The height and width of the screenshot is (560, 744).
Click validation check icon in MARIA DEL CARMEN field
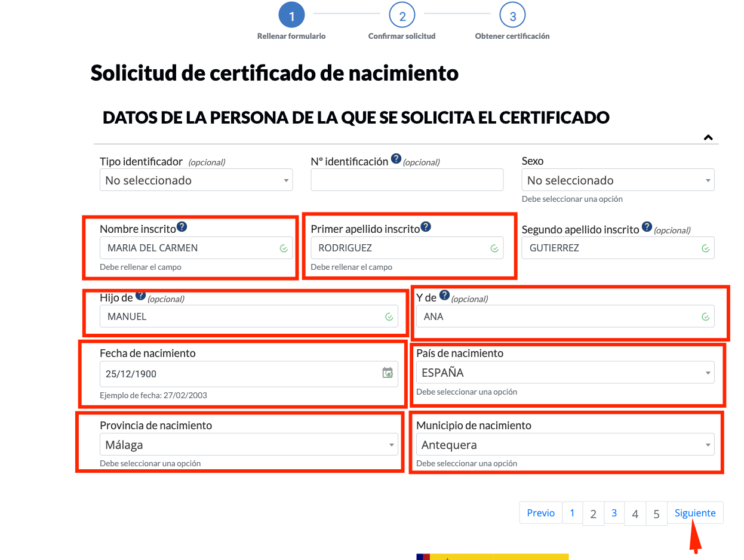[284, 248]
